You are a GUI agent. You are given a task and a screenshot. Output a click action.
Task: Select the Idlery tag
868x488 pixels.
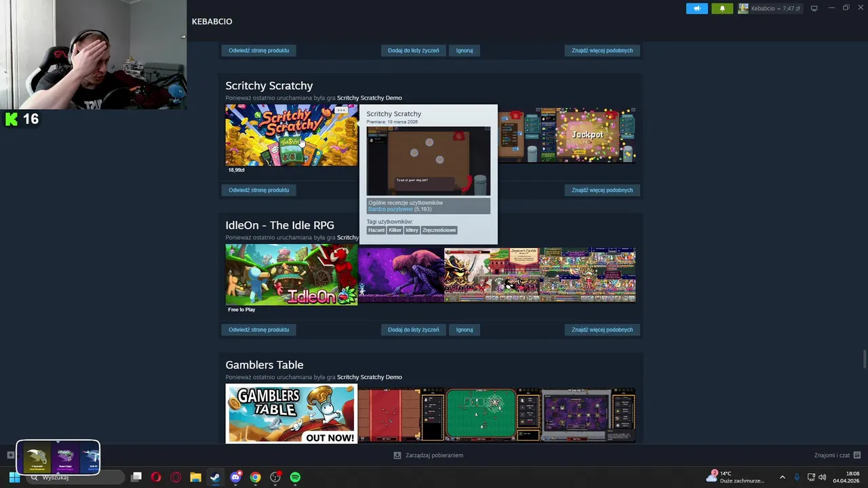click(412, 230)
